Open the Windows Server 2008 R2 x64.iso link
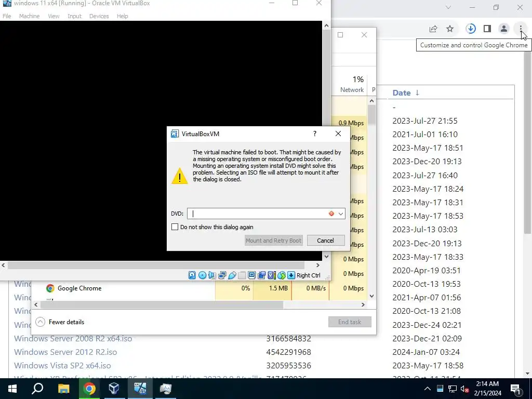This screenshot has height=399, width=532. [x=73, y=339]
